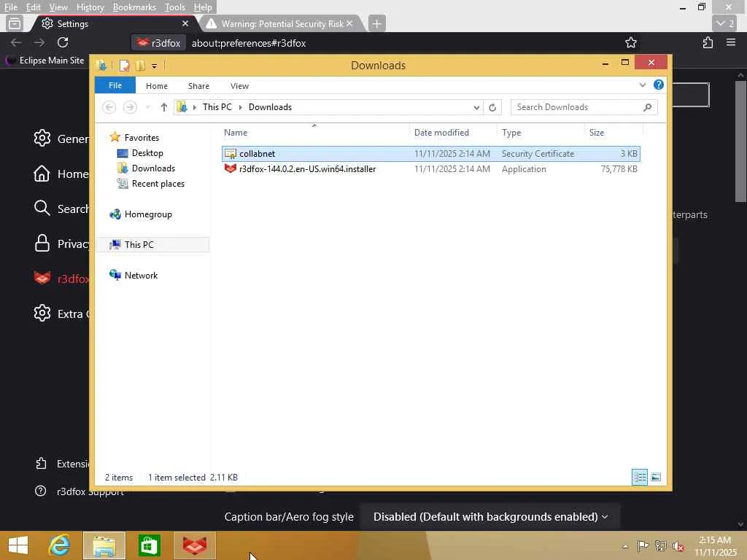Click Properties icon in Explorer quick access toolbar
The height and width of the screenshot is (560, 747).
pyautogui.click(x=124, y=65)
